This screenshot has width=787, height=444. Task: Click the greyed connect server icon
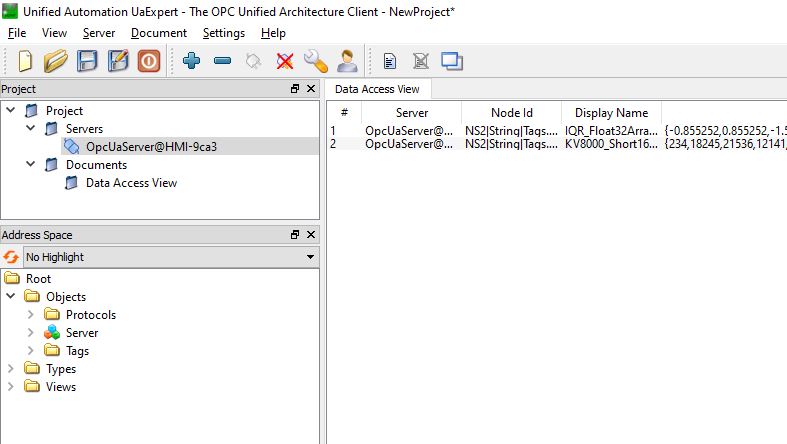click(x=253, y=61)
